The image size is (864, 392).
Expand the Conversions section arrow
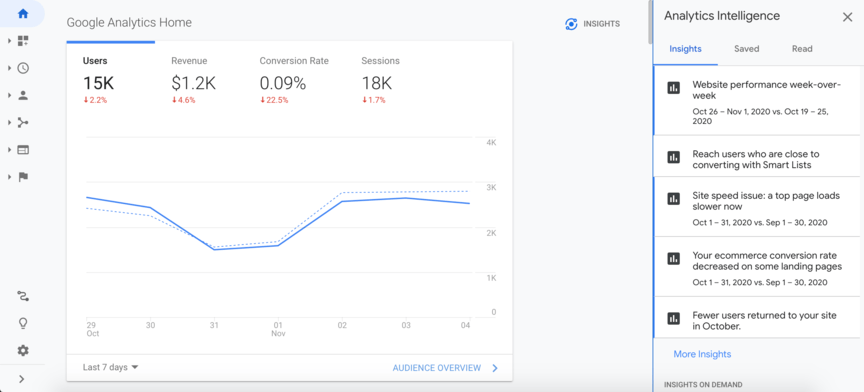(x=9, y=177)
